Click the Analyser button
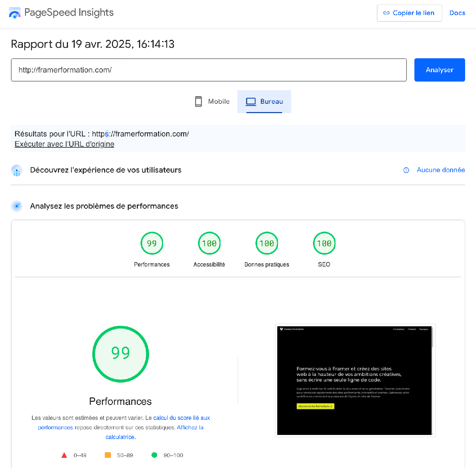This screenshot has height=468, width=476. coord(440,70)
